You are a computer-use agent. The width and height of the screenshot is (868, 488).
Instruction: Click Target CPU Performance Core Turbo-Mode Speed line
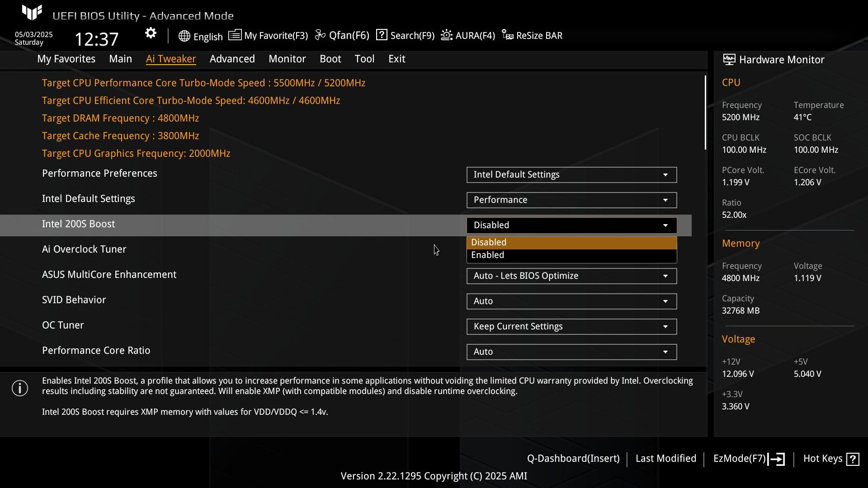203,83
